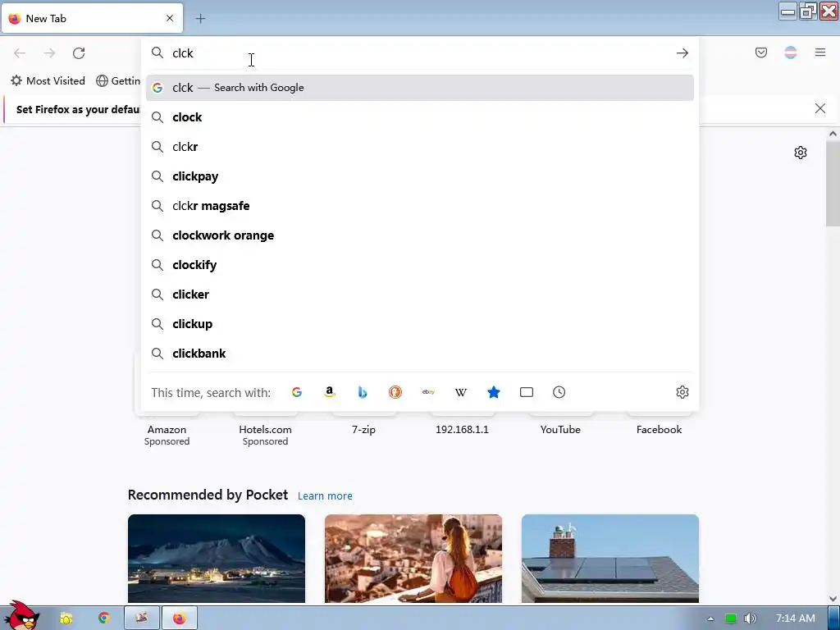Select the 'clickup' suggestion

[420, 323]
